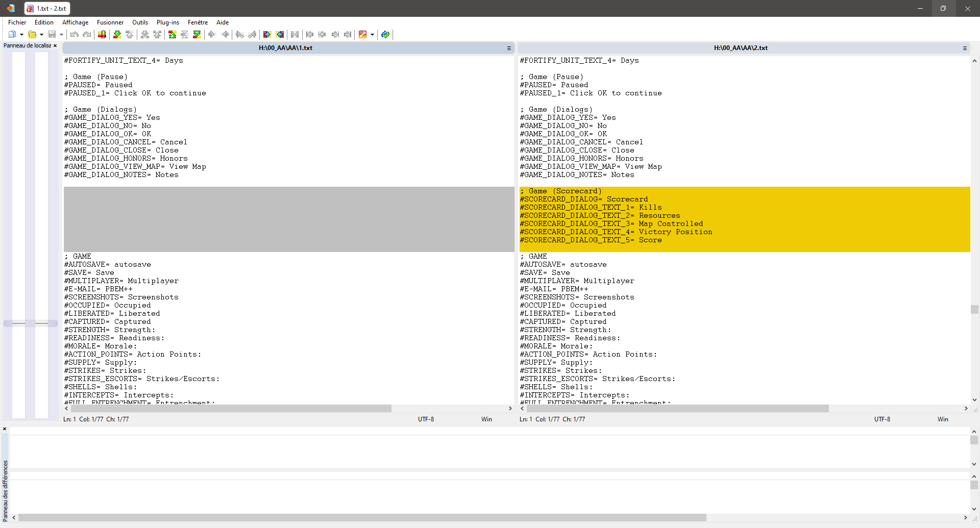Click Copy Left and Advance icon

point(252,35)
